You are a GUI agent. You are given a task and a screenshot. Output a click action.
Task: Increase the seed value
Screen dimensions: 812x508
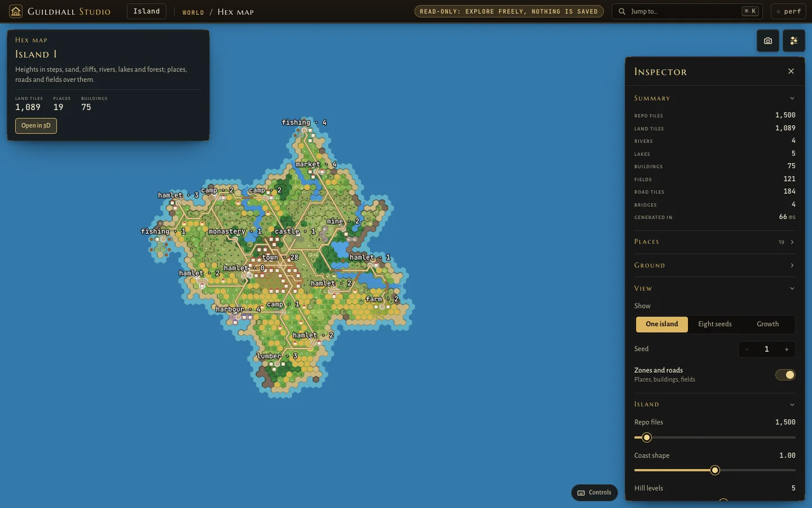(x=787, y=349)
